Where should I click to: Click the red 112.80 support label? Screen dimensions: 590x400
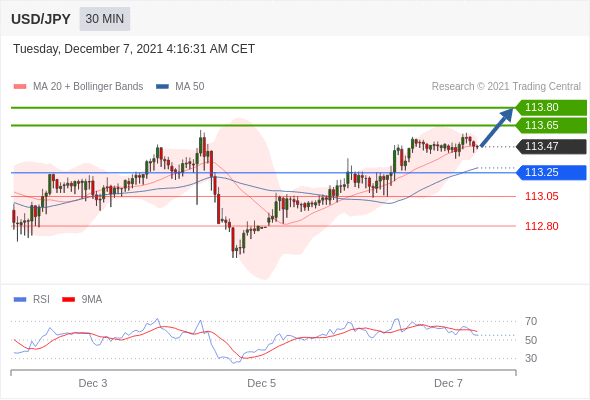pyautogui.click(x=541, y=226)
